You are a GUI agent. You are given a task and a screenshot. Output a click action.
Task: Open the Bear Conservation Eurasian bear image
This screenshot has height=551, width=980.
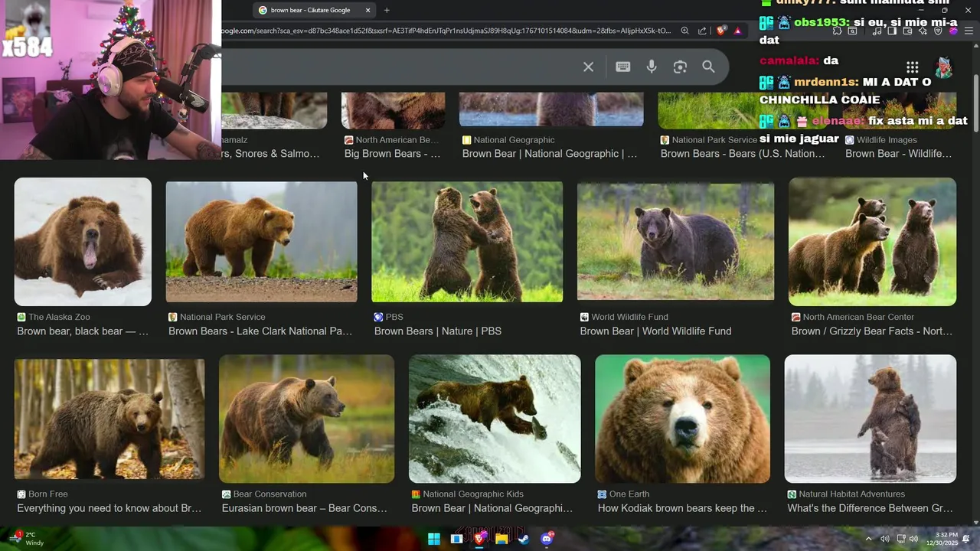(306, 419)
